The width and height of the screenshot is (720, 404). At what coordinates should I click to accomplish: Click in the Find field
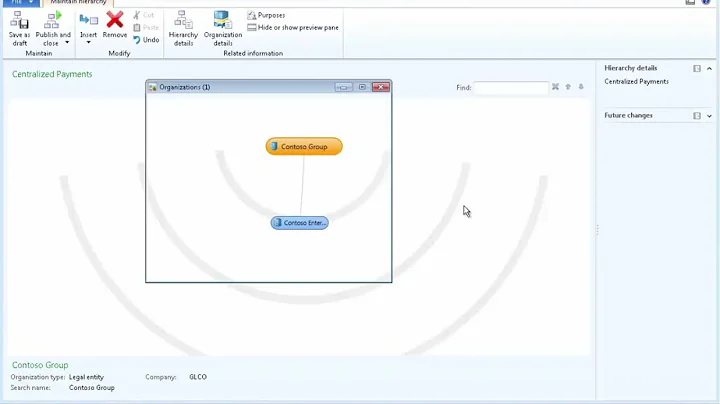click(x=511, y=87)
